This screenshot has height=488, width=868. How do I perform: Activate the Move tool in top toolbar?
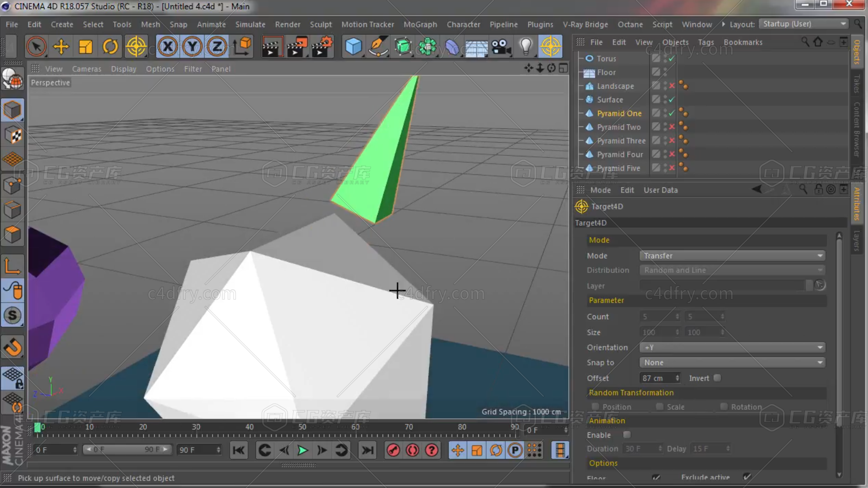(x=61, y=47)
